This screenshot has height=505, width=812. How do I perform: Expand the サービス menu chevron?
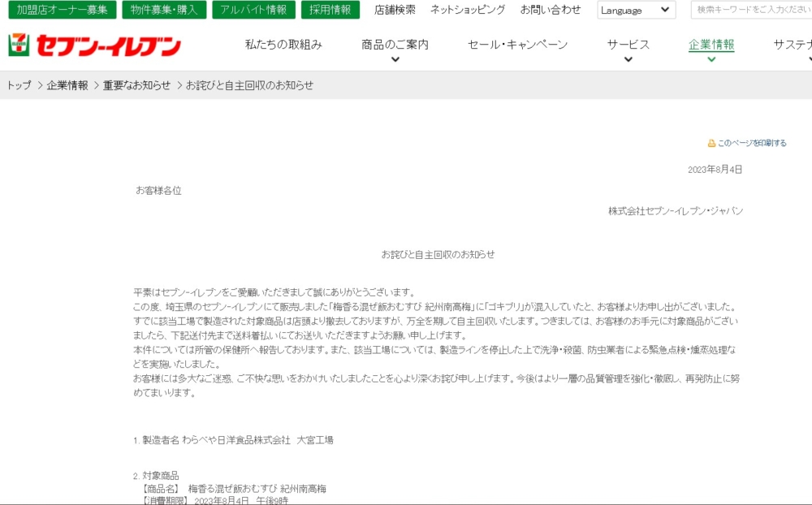[628, 59]
